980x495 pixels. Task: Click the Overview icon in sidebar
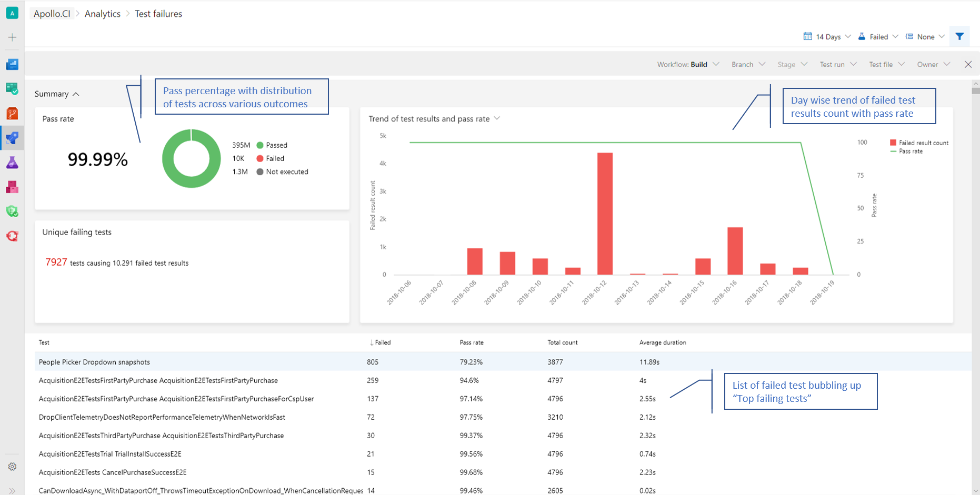(12, 64)
